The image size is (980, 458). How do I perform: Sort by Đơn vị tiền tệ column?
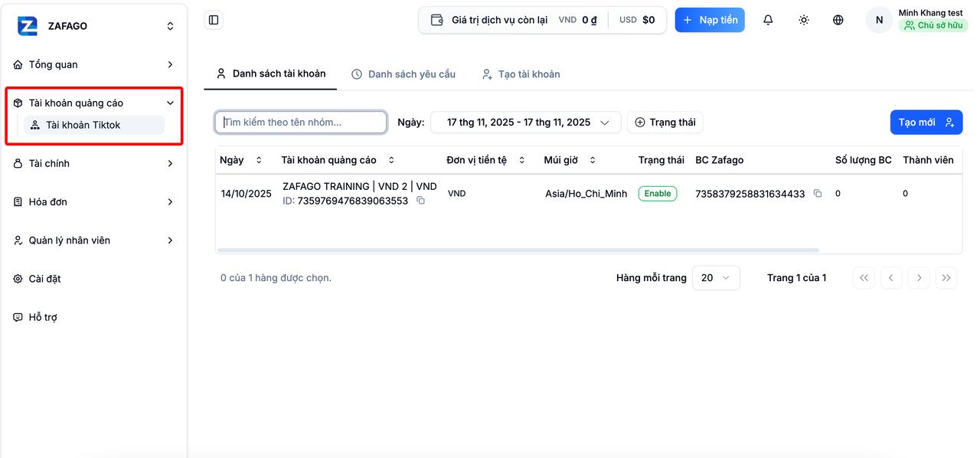coord(485,160)
